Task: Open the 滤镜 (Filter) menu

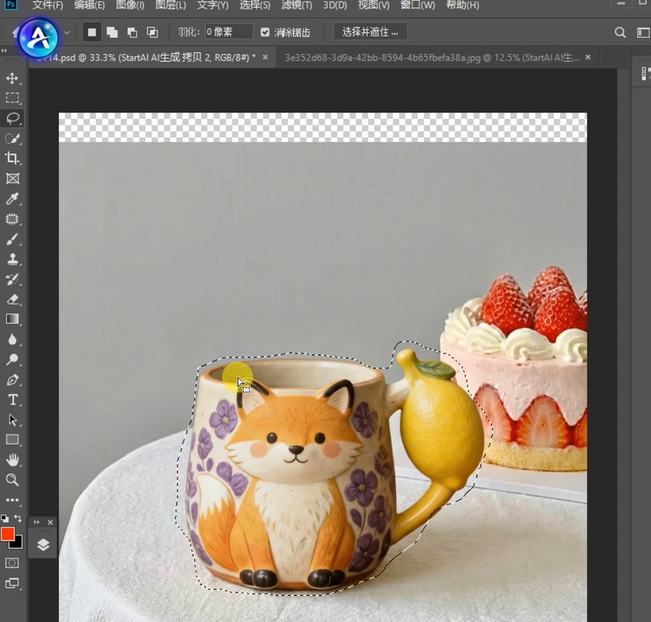Action: point(296,5)
